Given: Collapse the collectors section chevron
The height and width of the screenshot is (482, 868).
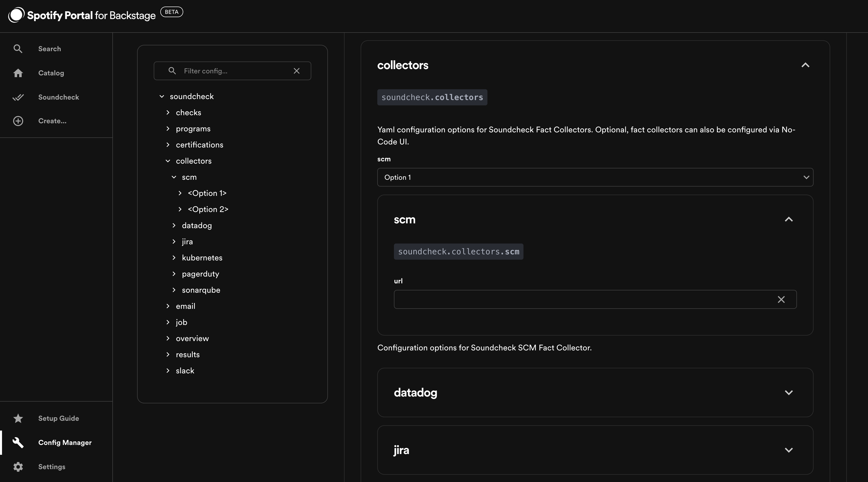Looking at the screenshot, I should pyautogui.click(x=805, y=65).
